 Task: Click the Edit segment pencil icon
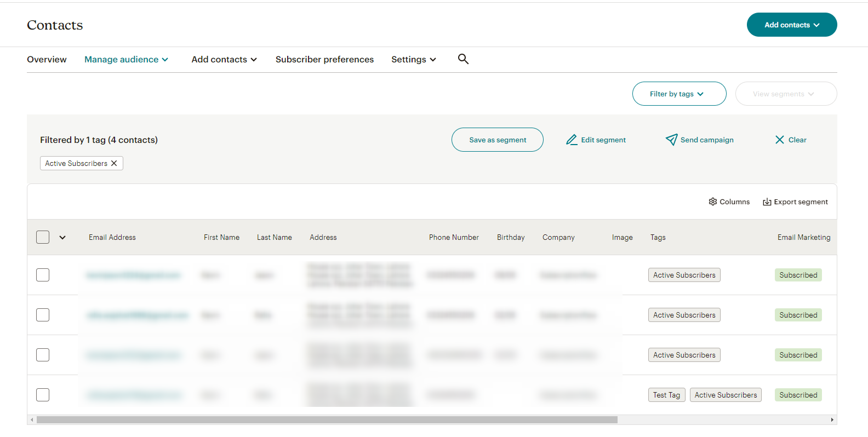tap(572, 140)
